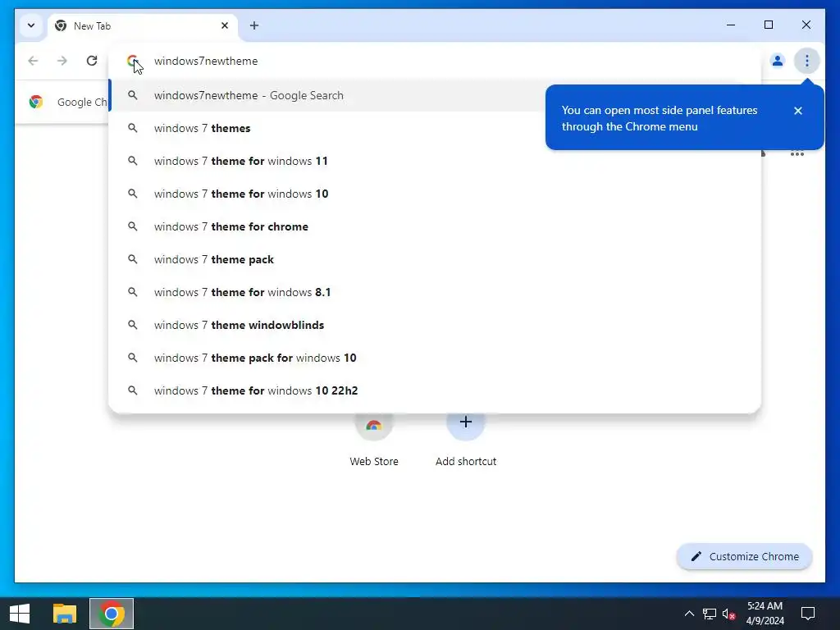Click the side panel tip bubble text
Image resolution: width=840 pixels, height=630 pixels.
pyautogui.click(x=660, y=118)
